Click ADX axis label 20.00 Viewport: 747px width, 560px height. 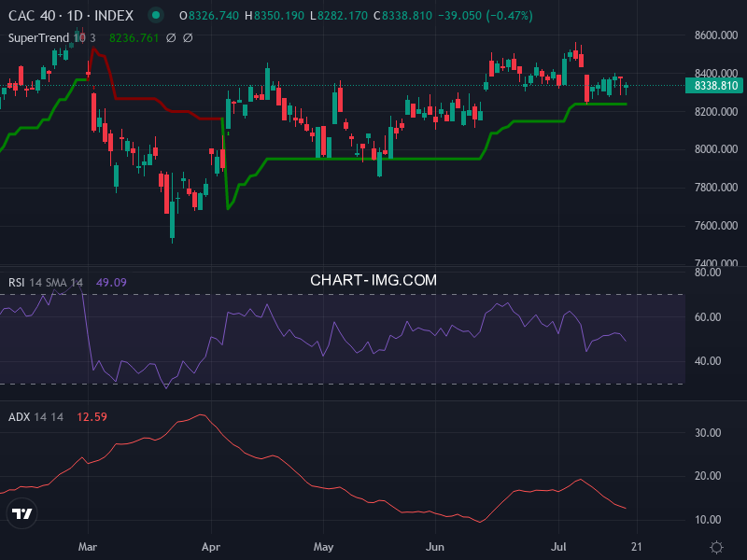coord(708,476)
